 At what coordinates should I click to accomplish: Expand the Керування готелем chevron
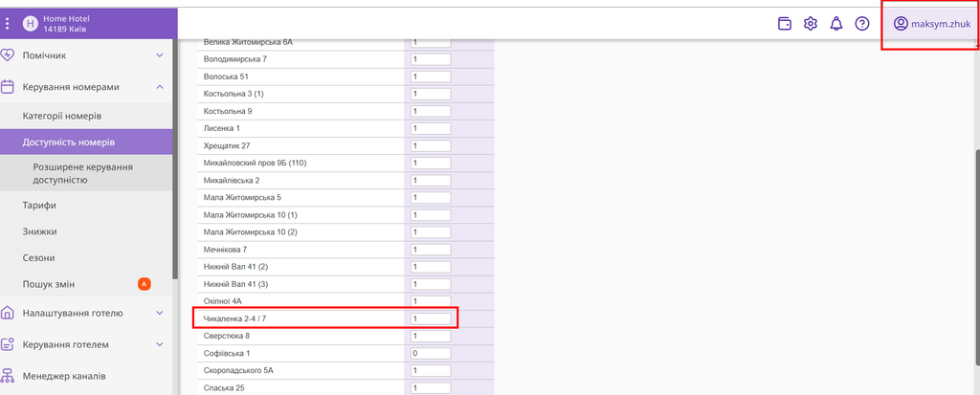(160, 344)
